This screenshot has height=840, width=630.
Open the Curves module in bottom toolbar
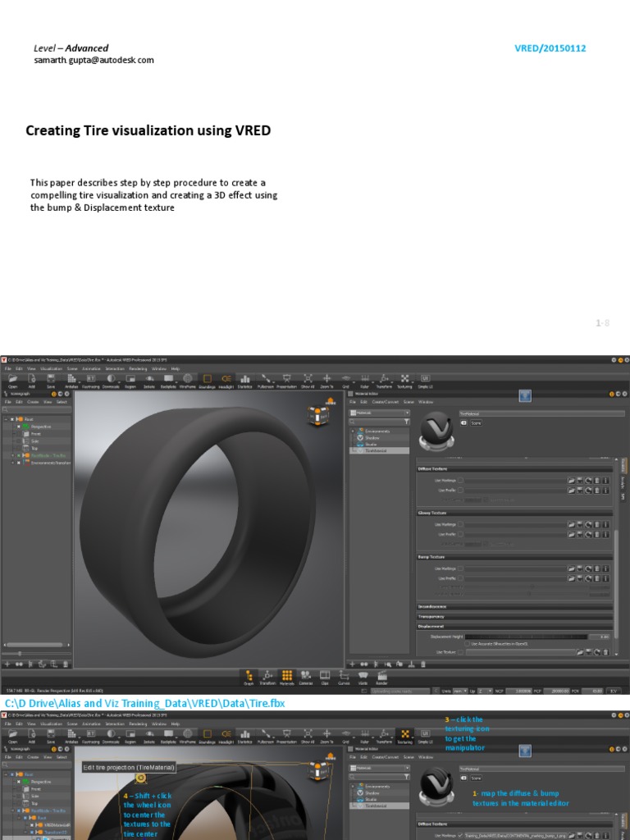coord(344,677)
